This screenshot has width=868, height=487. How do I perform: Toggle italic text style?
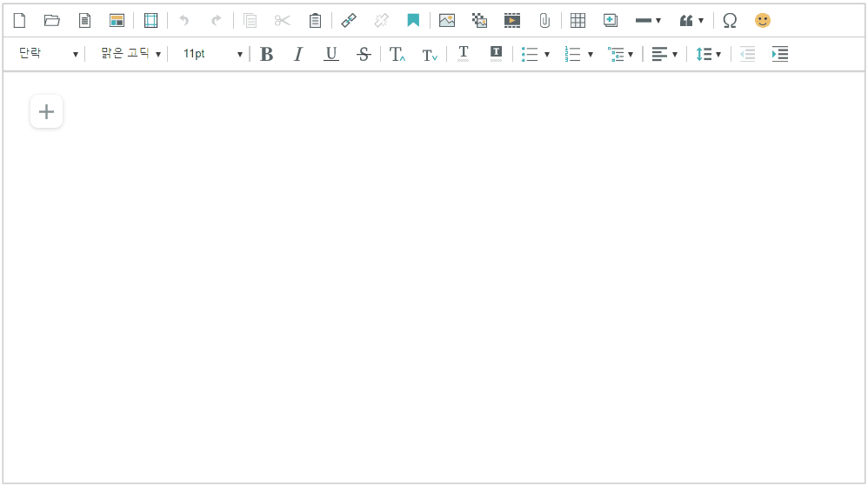[x=298, y=54]
